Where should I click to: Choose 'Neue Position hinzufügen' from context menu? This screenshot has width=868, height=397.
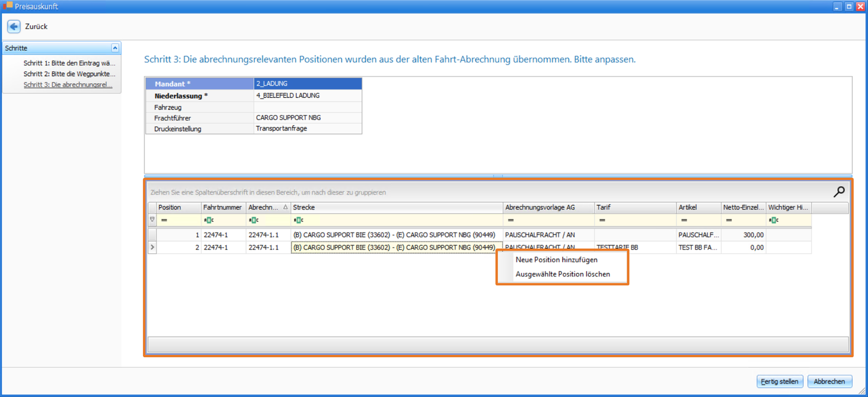tap(556, 260)
